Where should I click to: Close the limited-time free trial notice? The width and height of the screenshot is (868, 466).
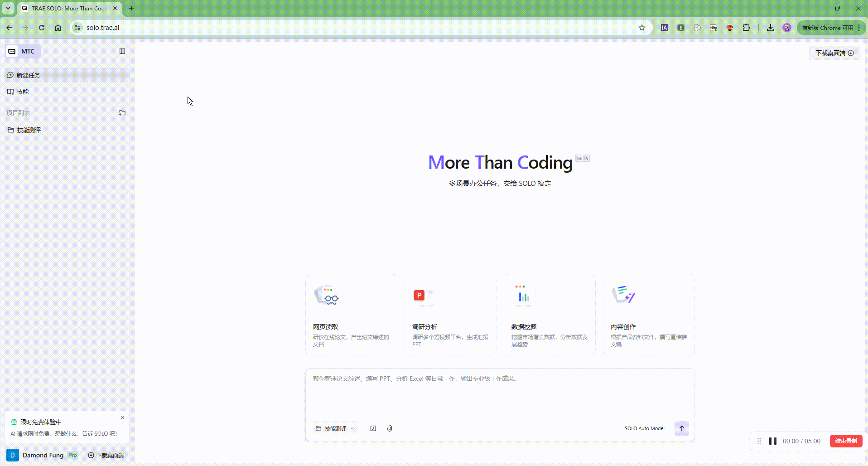[123, 417]
